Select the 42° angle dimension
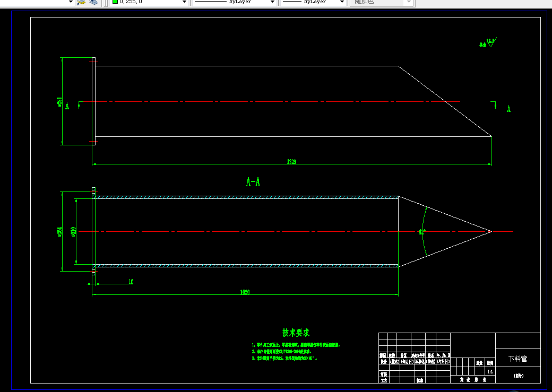552x392 pixels. 422,232
